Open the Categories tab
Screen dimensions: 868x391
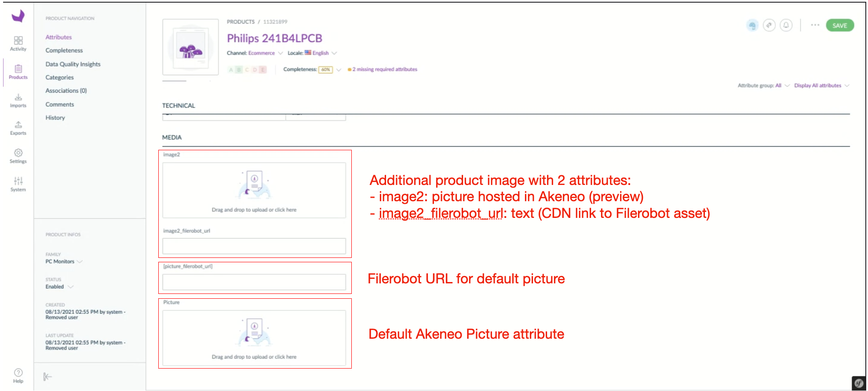pos(60,77)
